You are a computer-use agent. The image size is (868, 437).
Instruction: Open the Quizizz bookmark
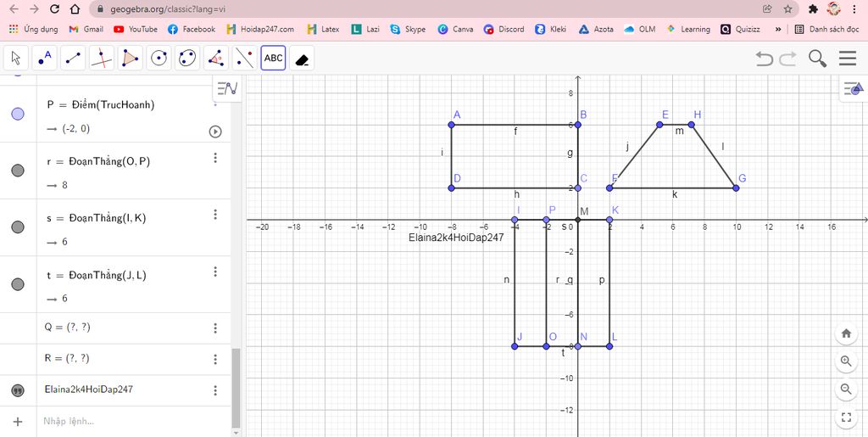[x=740, y=30]
